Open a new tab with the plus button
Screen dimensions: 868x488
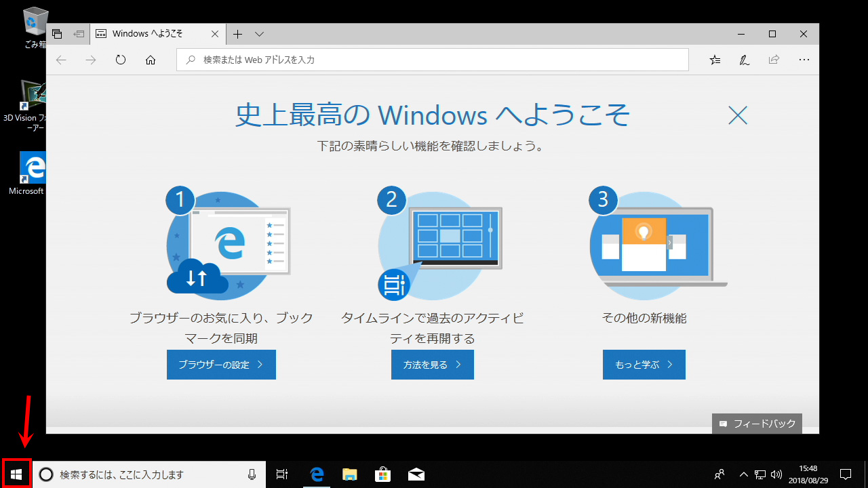pyautogui.click(x=237, y=34)
